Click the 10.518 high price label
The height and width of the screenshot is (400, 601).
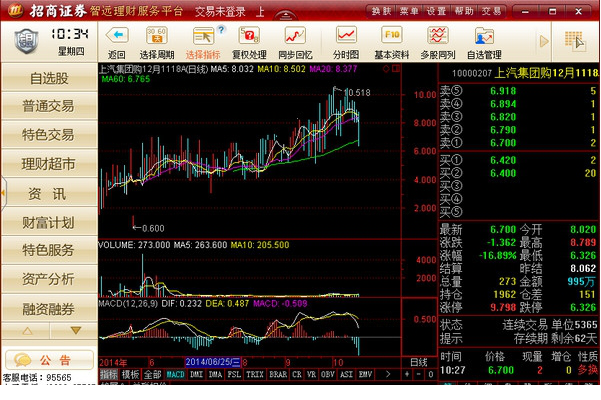pos(357,93)
